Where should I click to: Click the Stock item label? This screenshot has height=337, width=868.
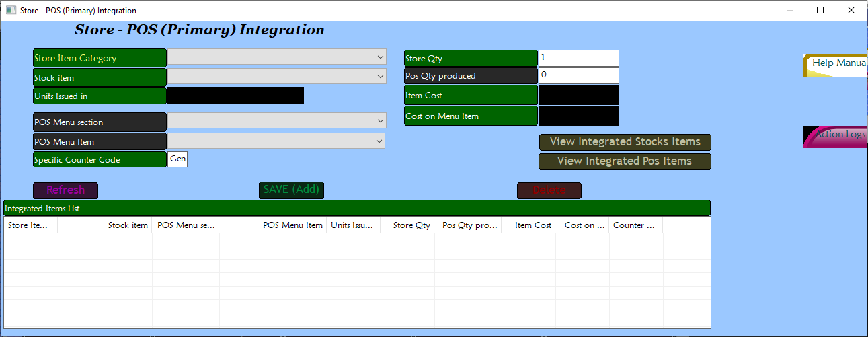point(100,77)
